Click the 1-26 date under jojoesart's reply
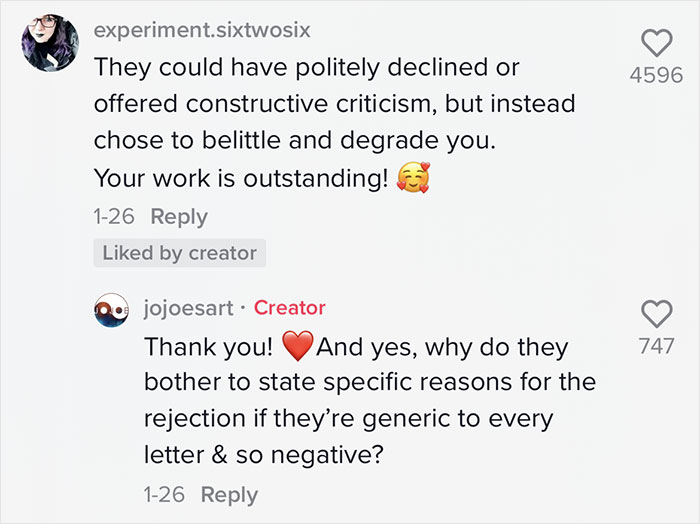Viewport: 700px width, 524px height. (166, 495)
